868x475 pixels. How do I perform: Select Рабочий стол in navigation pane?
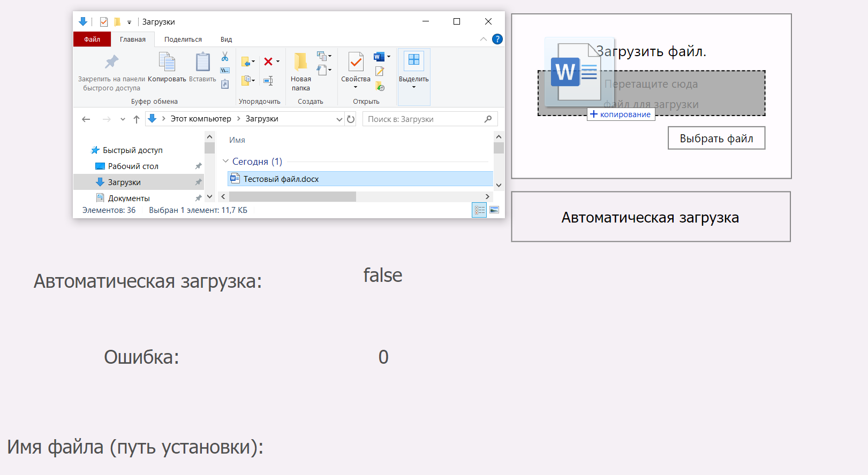[x=133, y=166]
